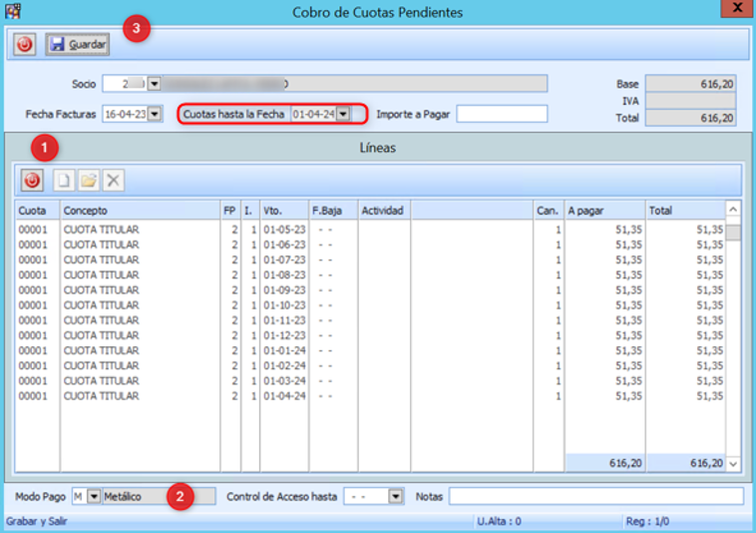Open the Modo Pago dropdown arrow
Viewport: 756px width, 533px height.
(94, 496)
